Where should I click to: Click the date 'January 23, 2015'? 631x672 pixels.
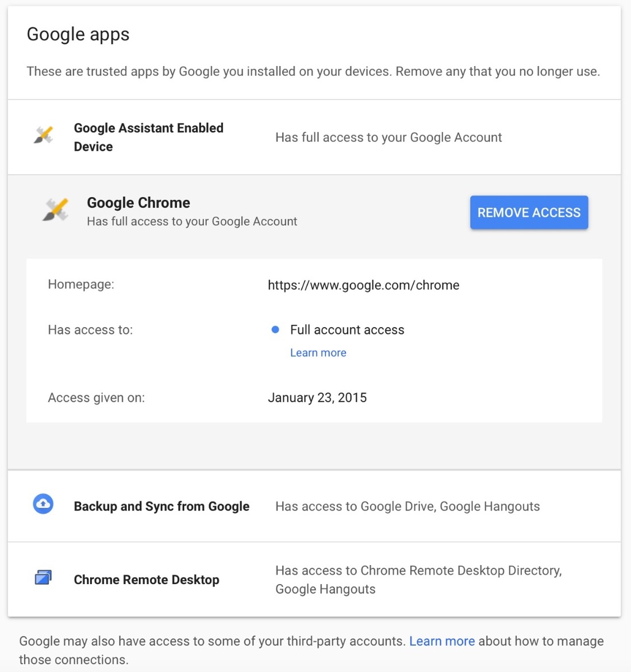click(x=317, y=398)
